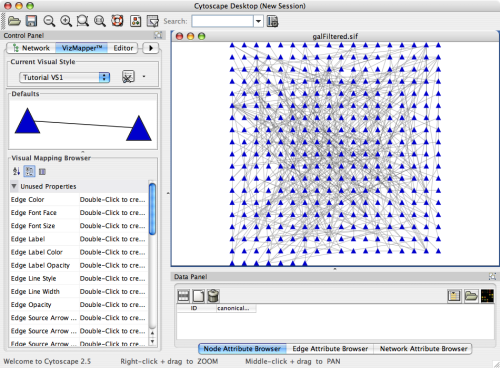Minimize the galFiltered.sif network window
The width and height of the screenshot is (500, 368).
[191, 36]
